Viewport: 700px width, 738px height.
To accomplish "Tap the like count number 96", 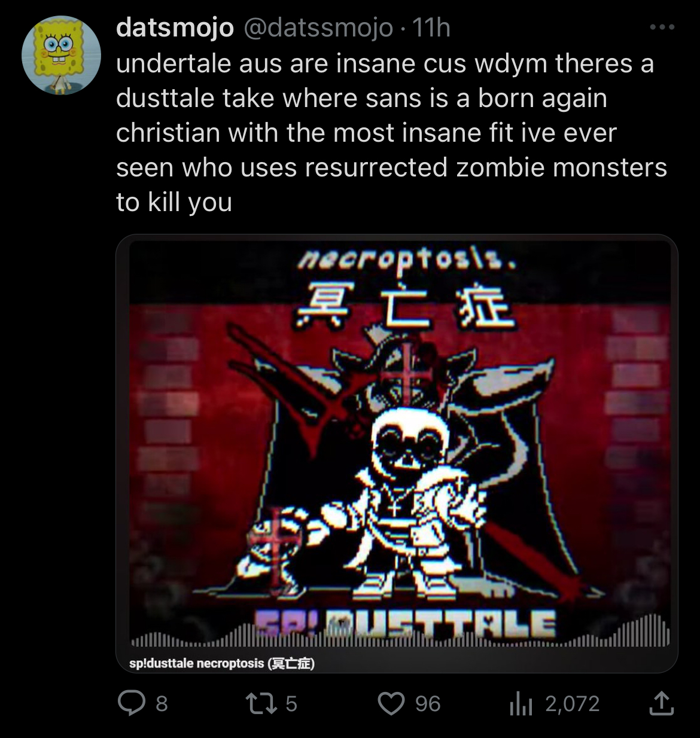I will pos(428,704).
